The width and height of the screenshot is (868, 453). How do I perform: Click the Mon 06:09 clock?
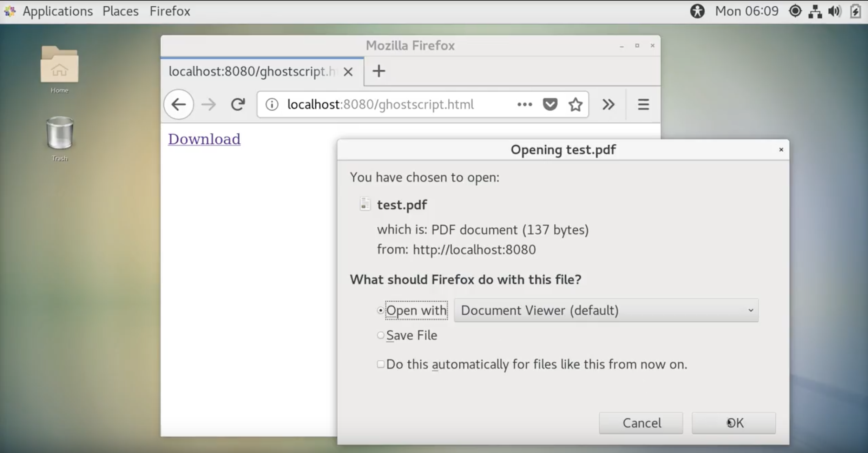747,11
